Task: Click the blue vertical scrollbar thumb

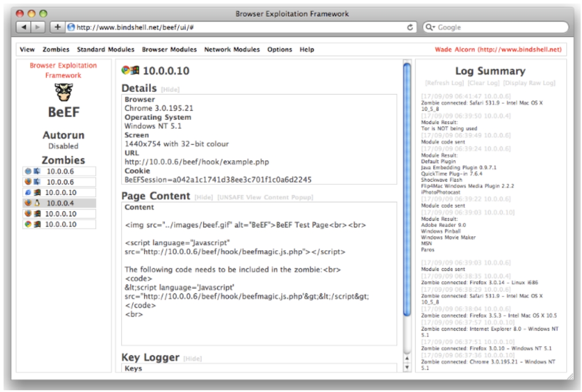Action: pos(407,189)
